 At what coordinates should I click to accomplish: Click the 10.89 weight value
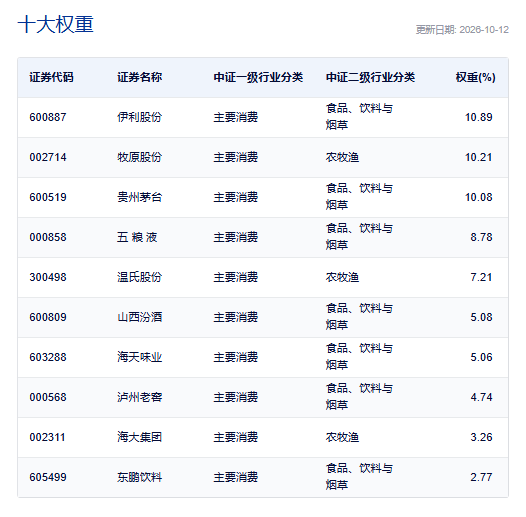coord(479,117)
